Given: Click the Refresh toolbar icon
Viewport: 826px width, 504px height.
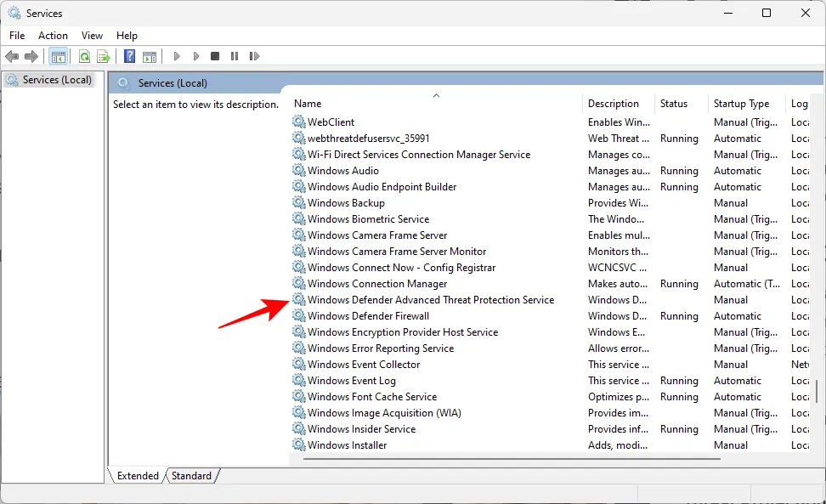Looking at the screenshot, I should [x=84, y=57].
